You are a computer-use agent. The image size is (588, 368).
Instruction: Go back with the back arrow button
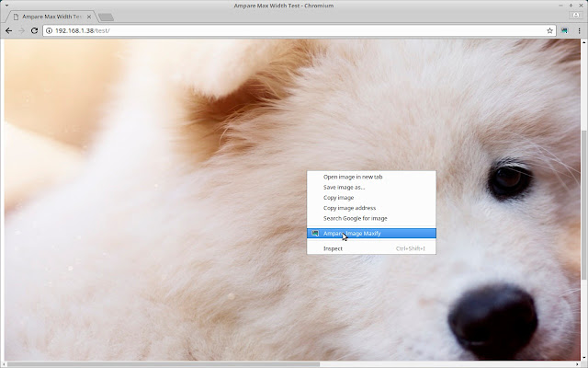pos(8,30)
